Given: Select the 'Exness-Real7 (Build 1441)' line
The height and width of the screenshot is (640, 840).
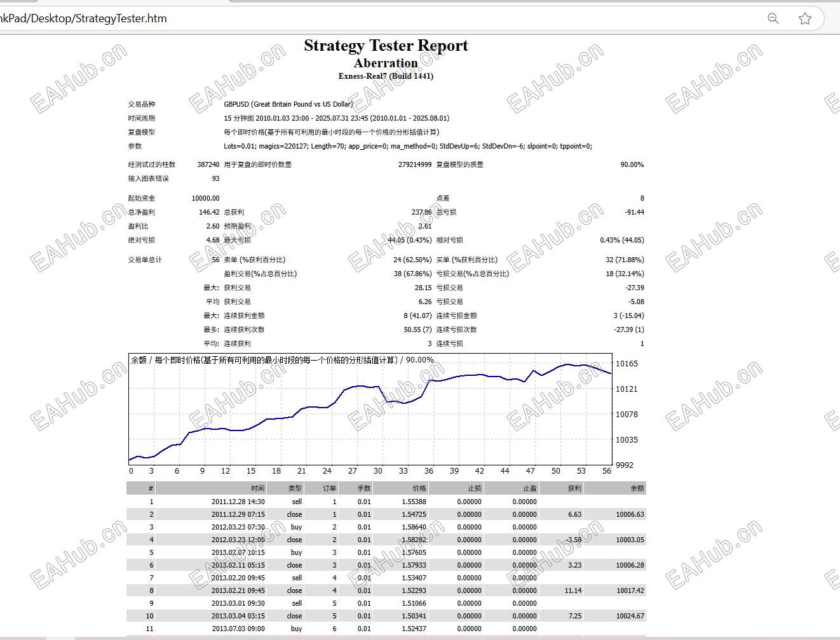Looking at the screenshot, I should point(386,76).
